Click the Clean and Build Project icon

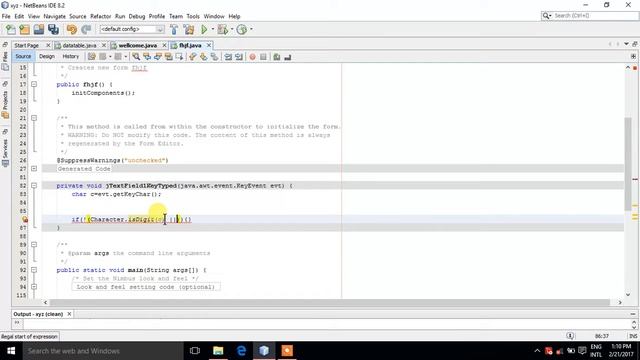(189, 29)
